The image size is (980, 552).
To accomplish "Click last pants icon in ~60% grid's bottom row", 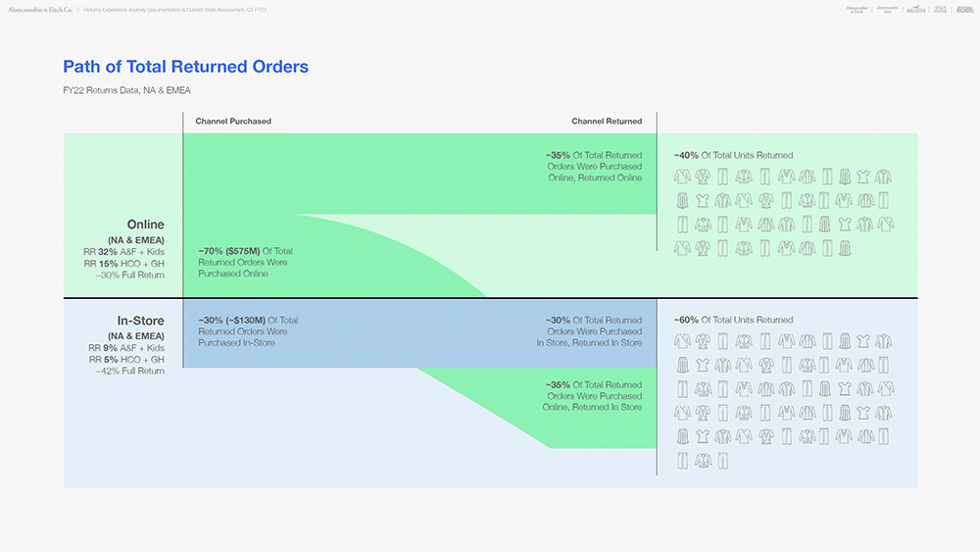I will click(x=723, y=460).
